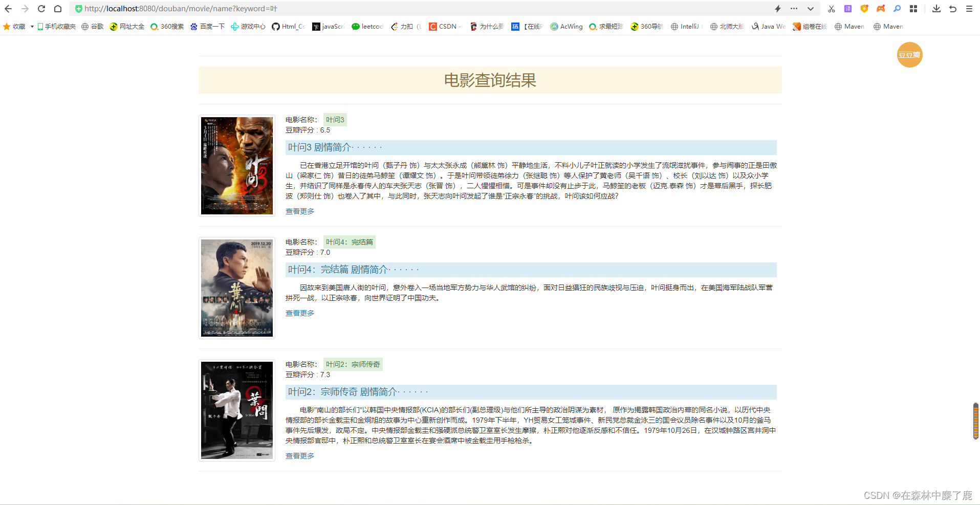Click the 叶问3 剧情简介 header

[531, 147]
